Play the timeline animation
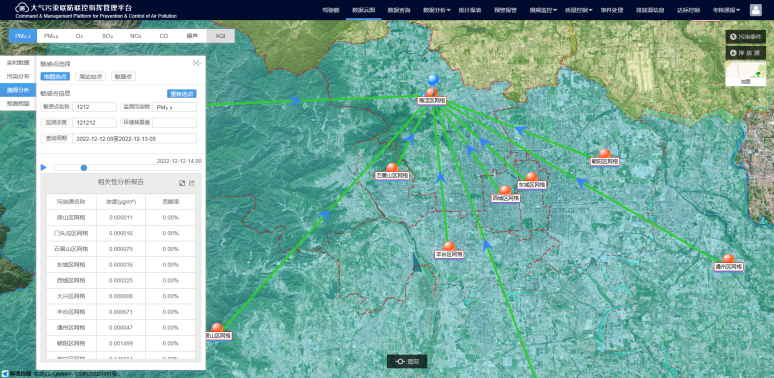Viewport: 774px width, 378px height. (x=43, y=168)
